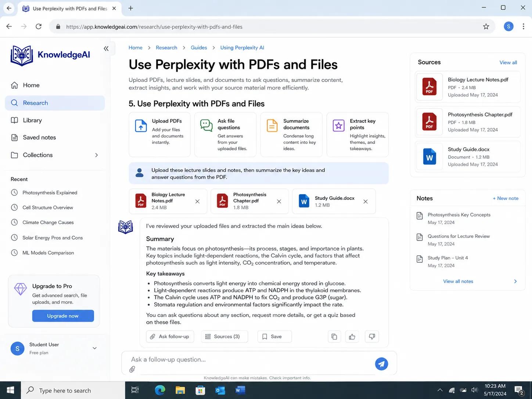Screen dimensions: 532x399
Task: Expand the Collections chevron
Action: 97,155
